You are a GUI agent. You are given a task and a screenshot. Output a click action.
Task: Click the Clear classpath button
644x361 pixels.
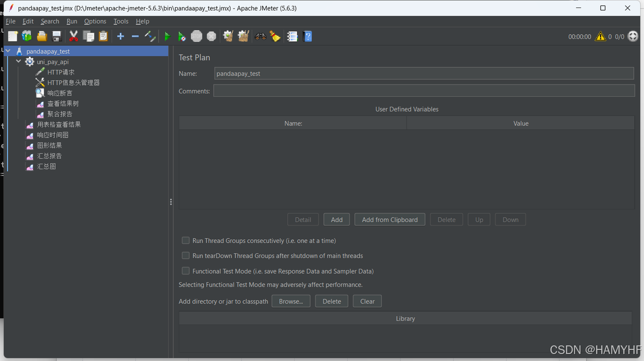[367, 301]
